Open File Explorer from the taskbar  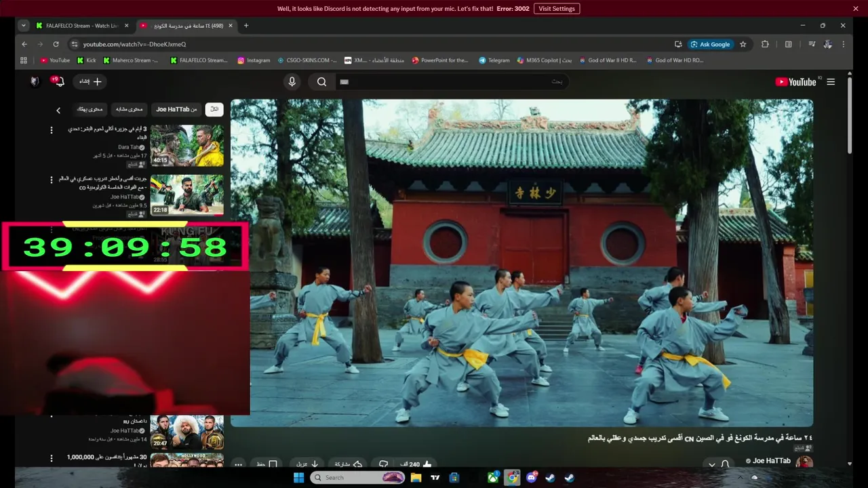pyautogui.click(x=416, y=477)
